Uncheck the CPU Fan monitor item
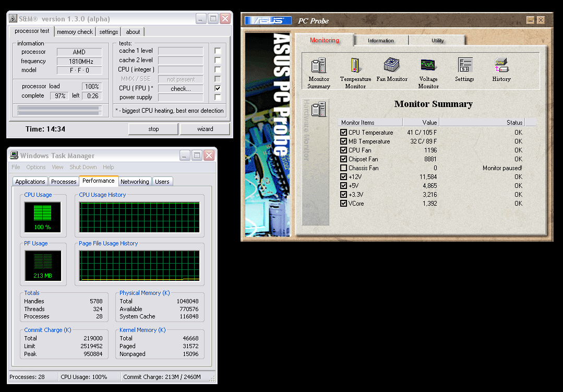Screen dimensions: 563x392 coord(344,150)
